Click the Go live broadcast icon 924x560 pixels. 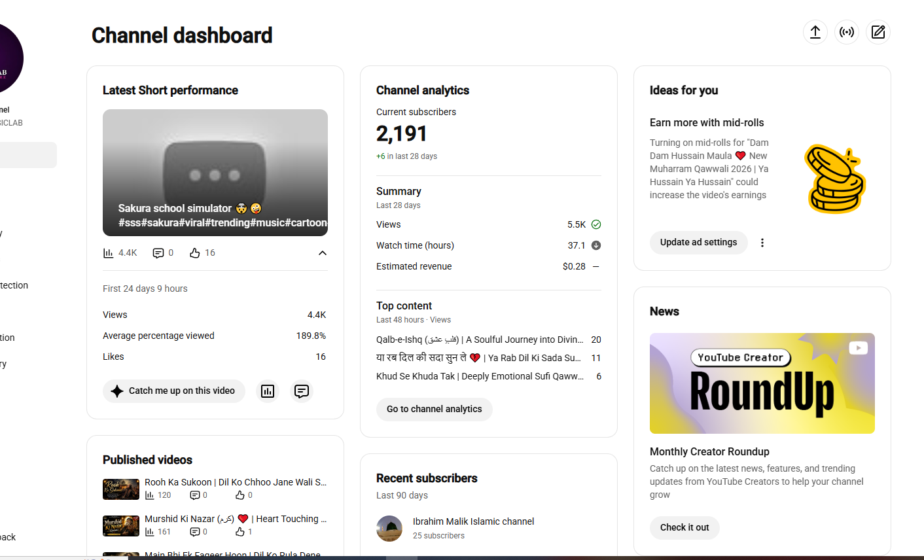point(847,32)
